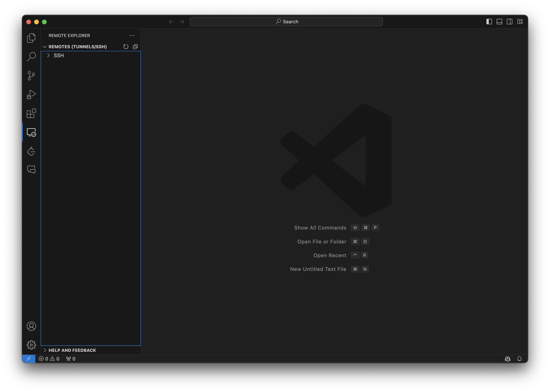
Task: Open the Source Control view
Action: coord(31,75)
